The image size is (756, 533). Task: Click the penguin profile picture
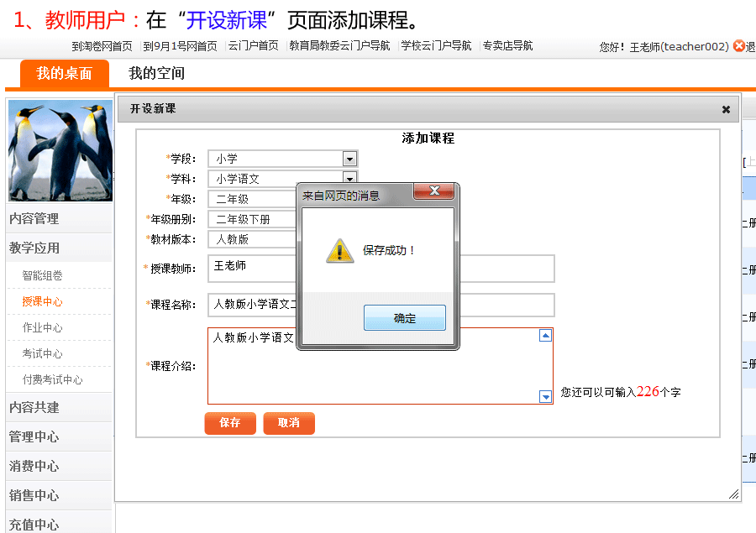(60, 152)
